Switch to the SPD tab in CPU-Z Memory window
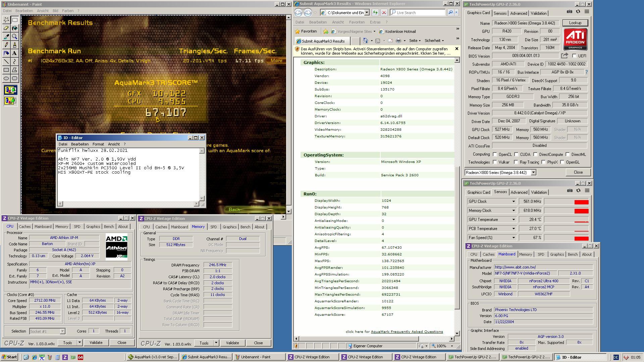Viewport: 644px width, 362px height. pos(213,227)
